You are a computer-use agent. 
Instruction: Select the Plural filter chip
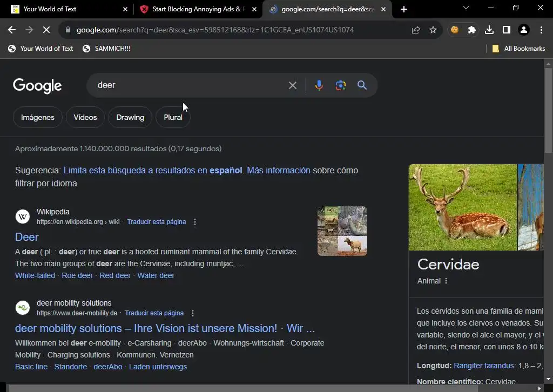(x=173, y=117)
